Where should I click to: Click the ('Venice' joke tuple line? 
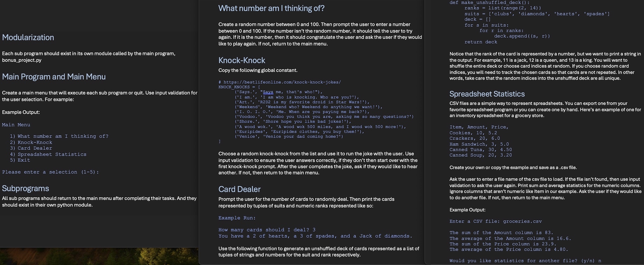(x=289, y=137)
